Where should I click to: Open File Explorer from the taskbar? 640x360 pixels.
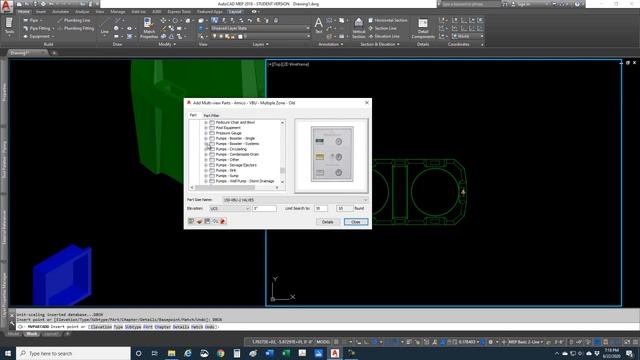tap(171, 353)
